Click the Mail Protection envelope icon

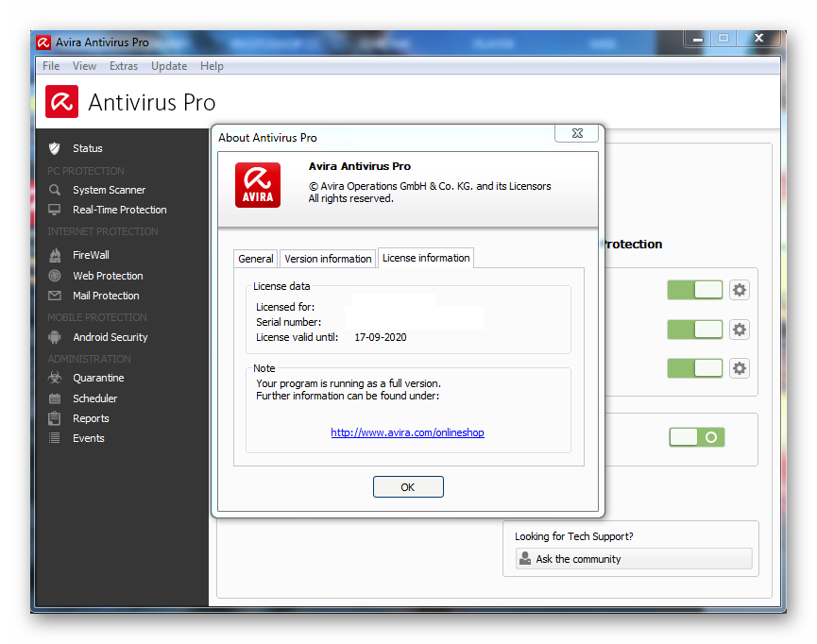[54, 296]
